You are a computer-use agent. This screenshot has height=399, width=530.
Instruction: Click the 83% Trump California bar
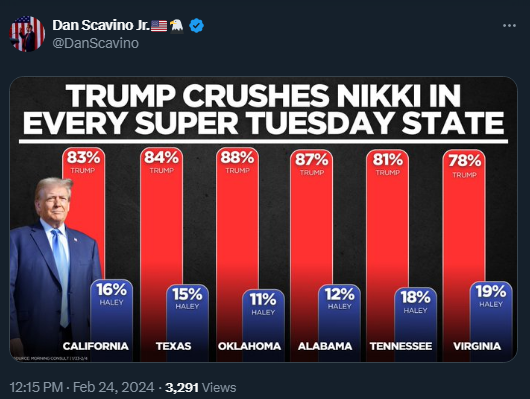[x=83, y=213]
